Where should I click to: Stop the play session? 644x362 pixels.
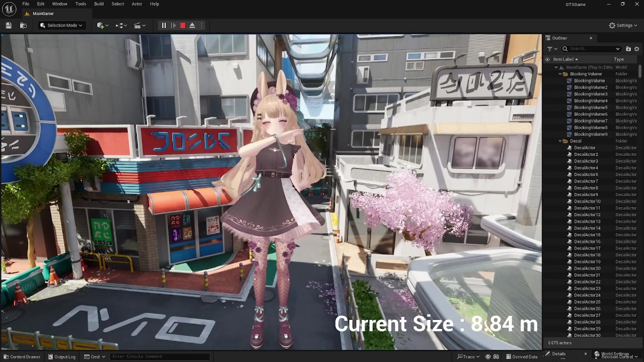(183, 25)
